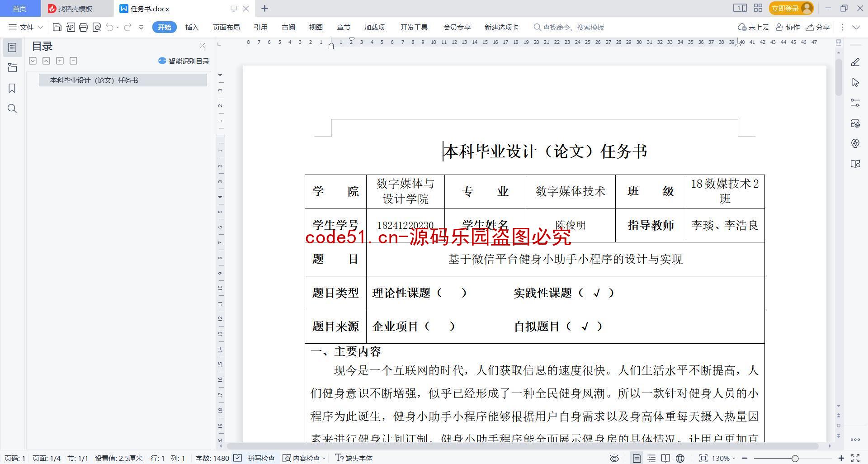Click the 立即登录 login button
Image resolution: width=868 pixels, height=464 pixels.
tap(791, 8)
